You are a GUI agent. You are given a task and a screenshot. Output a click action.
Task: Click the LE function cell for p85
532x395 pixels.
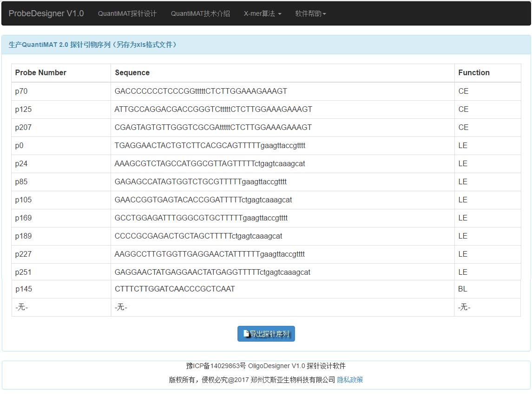click(x=487, y=182)
